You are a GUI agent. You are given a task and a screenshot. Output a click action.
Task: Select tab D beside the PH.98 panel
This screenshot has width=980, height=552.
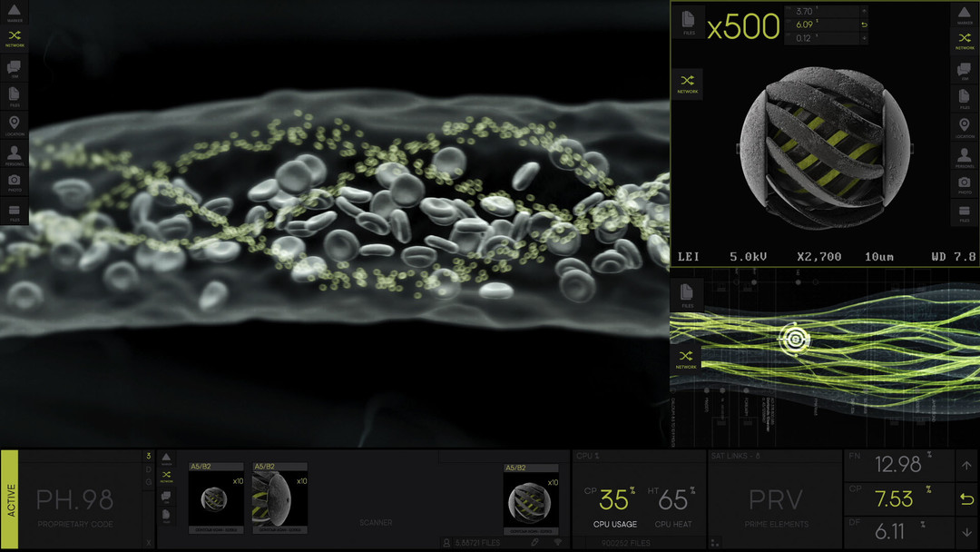pyautogui.click(x=148, y=469)
